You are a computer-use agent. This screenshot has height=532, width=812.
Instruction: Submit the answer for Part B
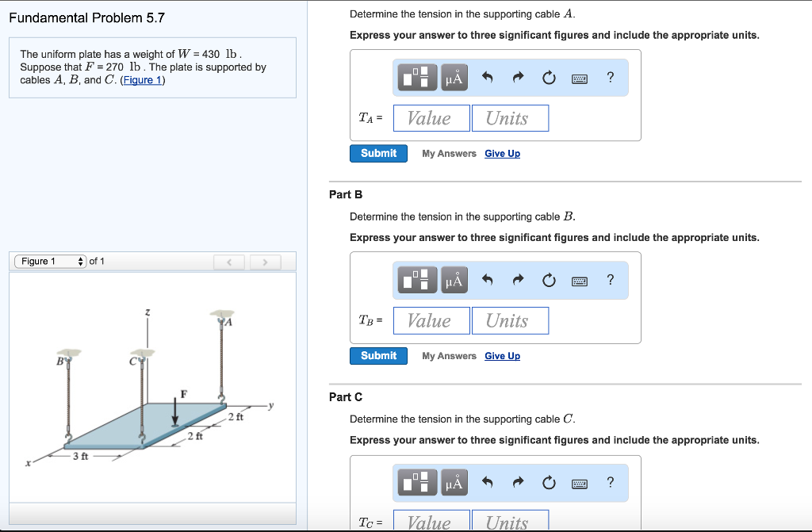pos(378,355)
